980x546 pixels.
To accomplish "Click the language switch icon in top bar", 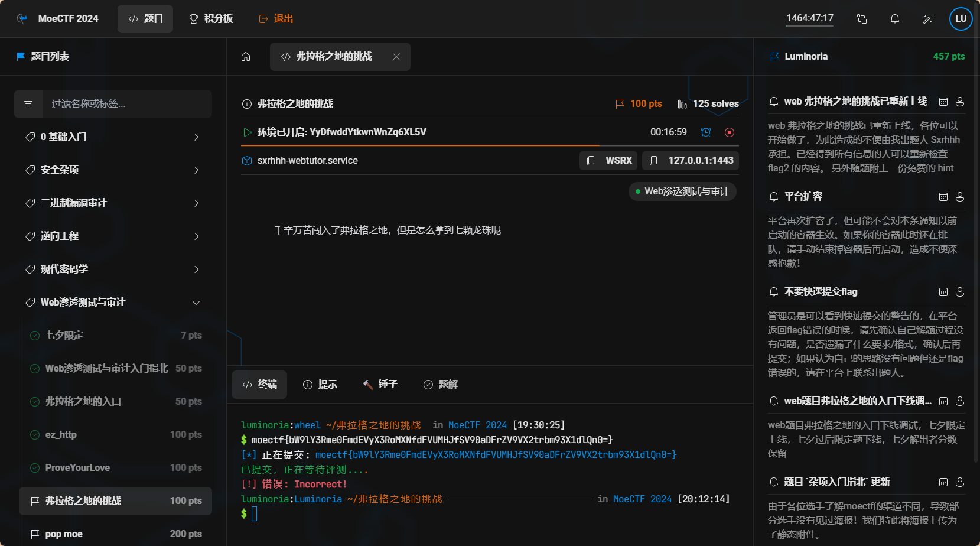I will tap(862, 19).
